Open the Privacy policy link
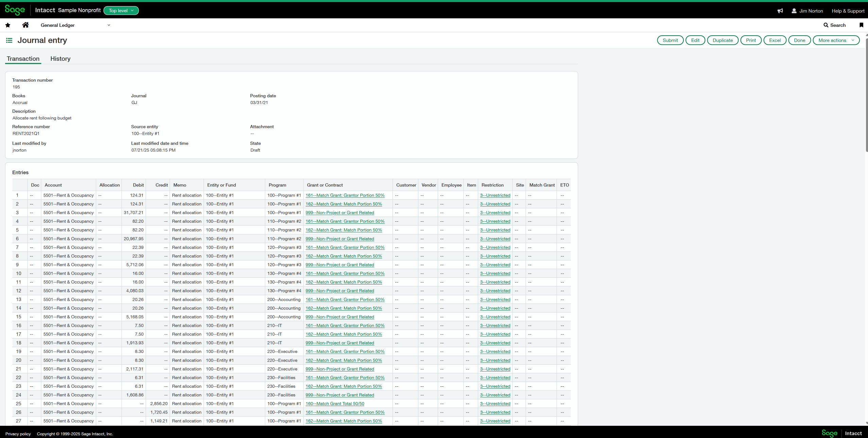 click(18, 434)
